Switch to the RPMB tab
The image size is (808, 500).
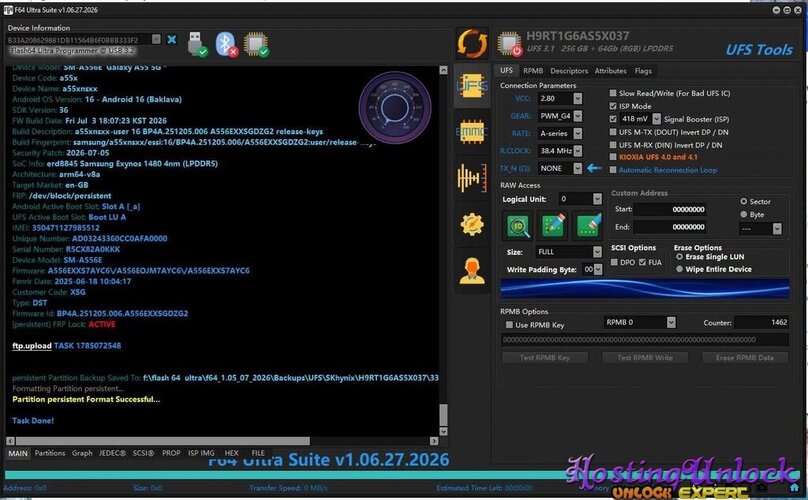(x=533, y=71)
